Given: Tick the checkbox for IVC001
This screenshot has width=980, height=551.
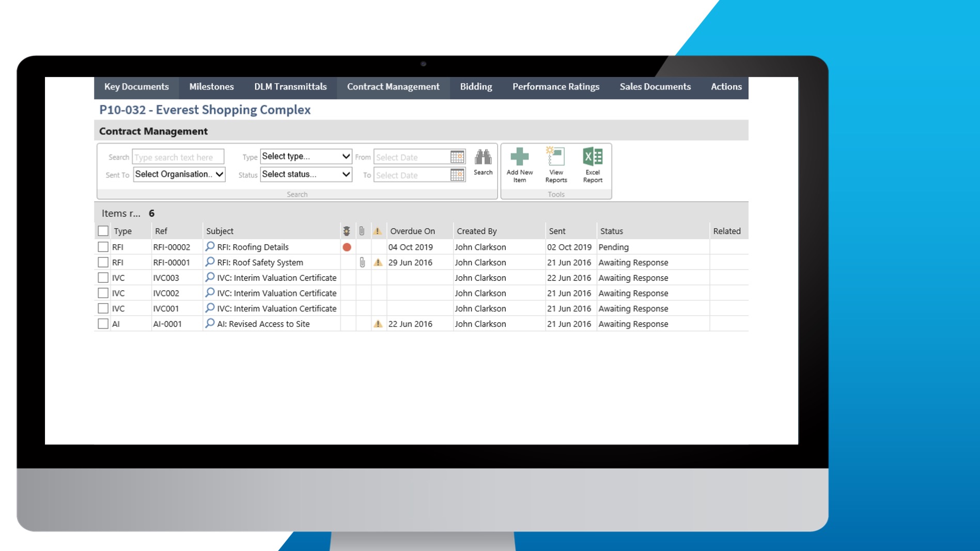Looking at the screenshot, I should [103, 308].
